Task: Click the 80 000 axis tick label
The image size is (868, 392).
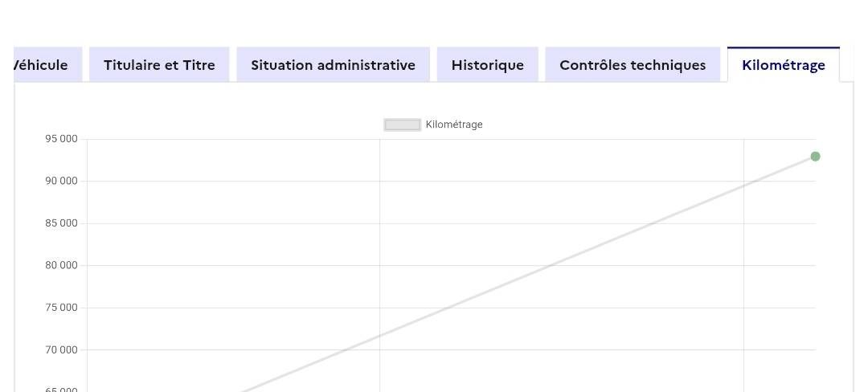Action: [62, 265]
